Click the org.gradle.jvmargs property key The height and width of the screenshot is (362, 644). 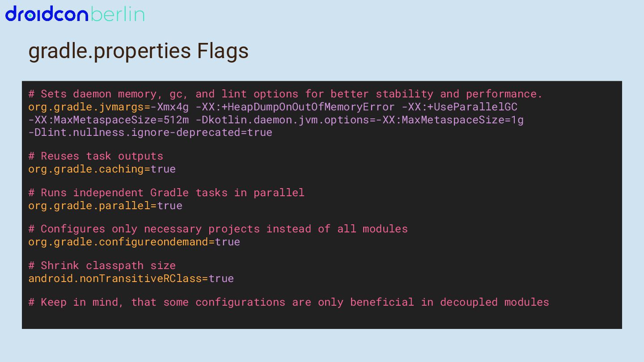pos(86,107)
